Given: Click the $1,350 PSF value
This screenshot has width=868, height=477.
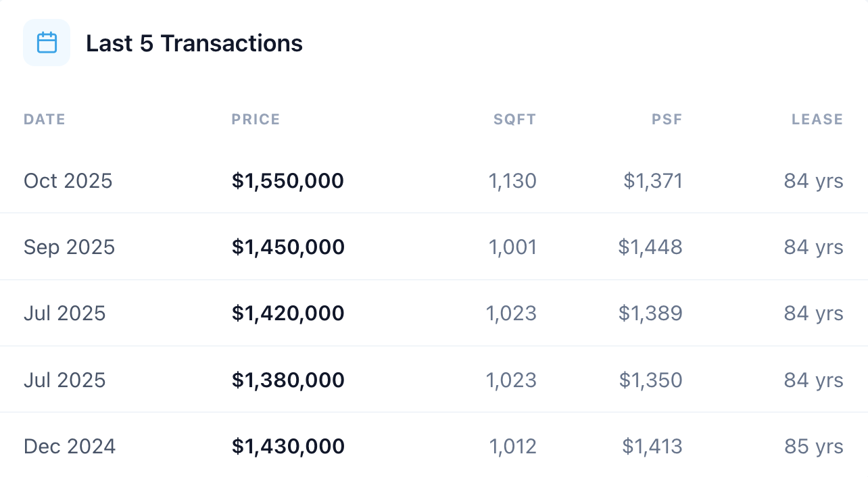Looking at the screenshot, I should 651,380.
